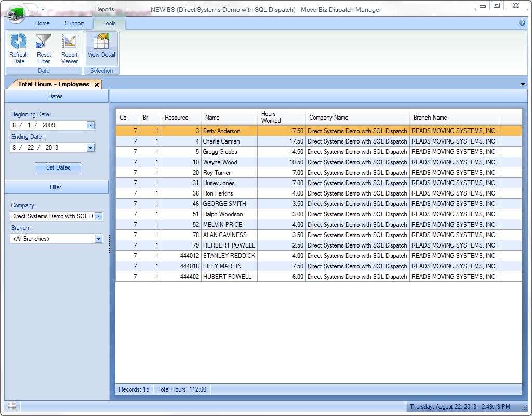Switch to the Support ribbon tab
Image resolution: width=532 pixels, height=416 pixels.
[74, 23]
